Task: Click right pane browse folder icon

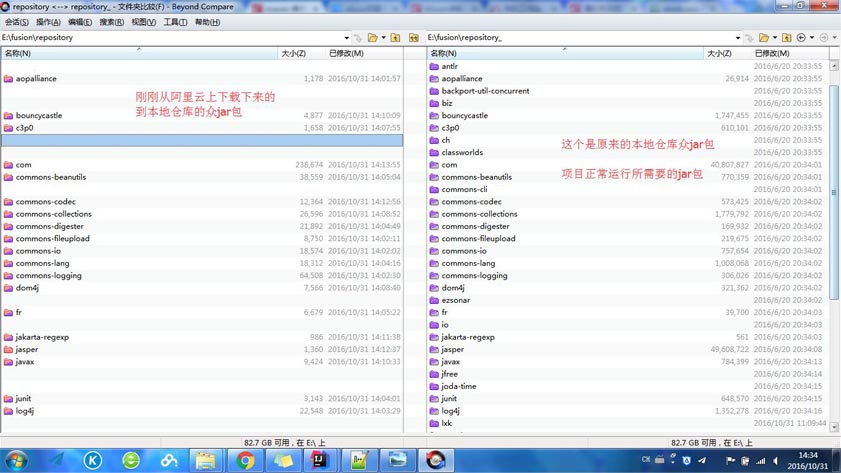Action: [764, 38]
